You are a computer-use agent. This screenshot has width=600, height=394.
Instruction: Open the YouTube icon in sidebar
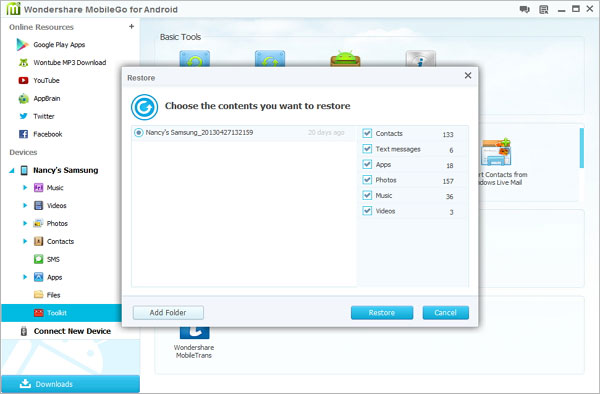click(23, 80)
